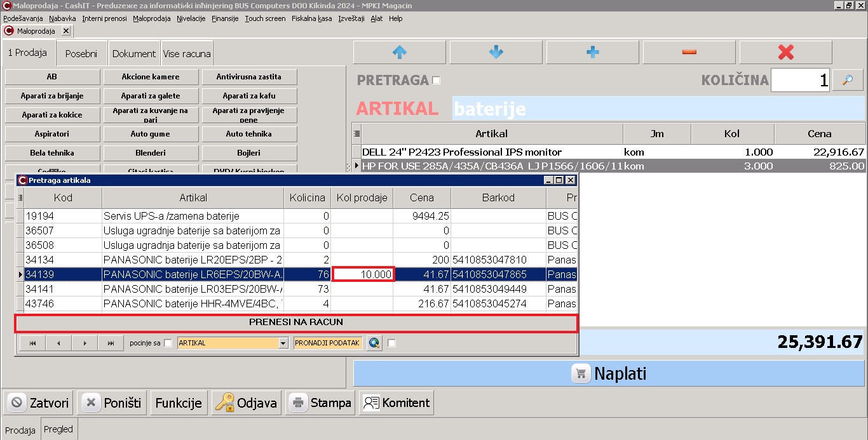Click the Odjava button
Viewport: 868px width, 440px height.
click(246, 403)
